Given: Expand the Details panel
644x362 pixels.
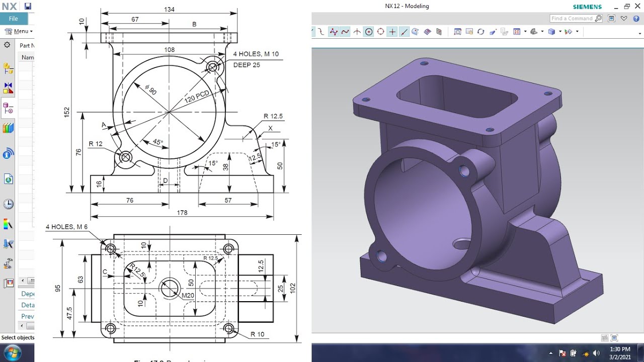Looking at the screenshot, I should coord(27,305).
